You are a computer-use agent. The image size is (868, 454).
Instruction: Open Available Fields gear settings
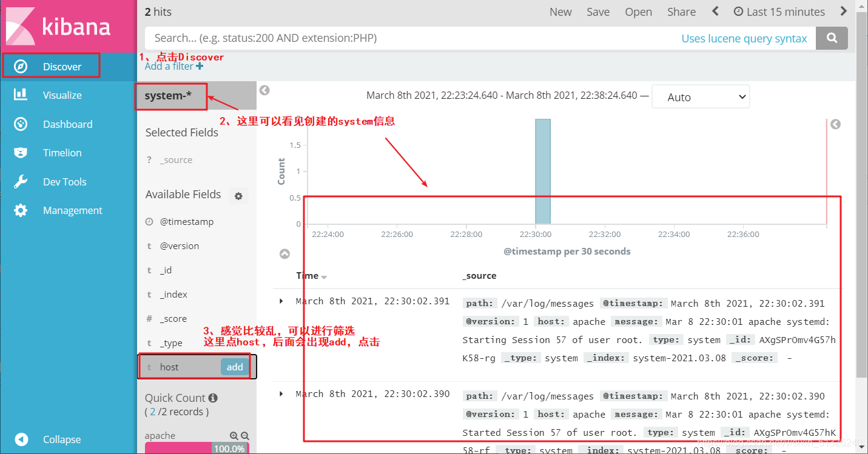(x=238, y=196)
